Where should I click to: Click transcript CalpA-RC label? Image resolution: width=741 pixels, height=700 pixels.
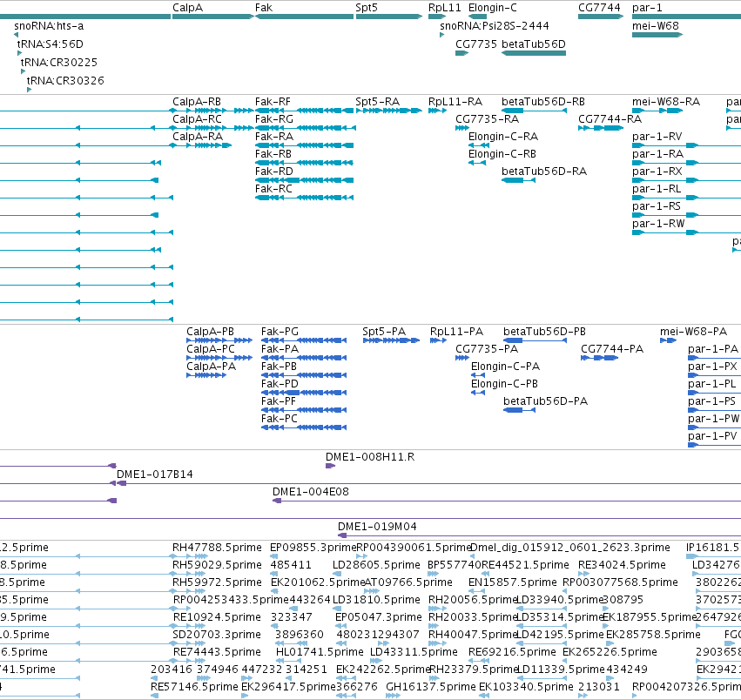pyautogui.click(x=197, y=119)
